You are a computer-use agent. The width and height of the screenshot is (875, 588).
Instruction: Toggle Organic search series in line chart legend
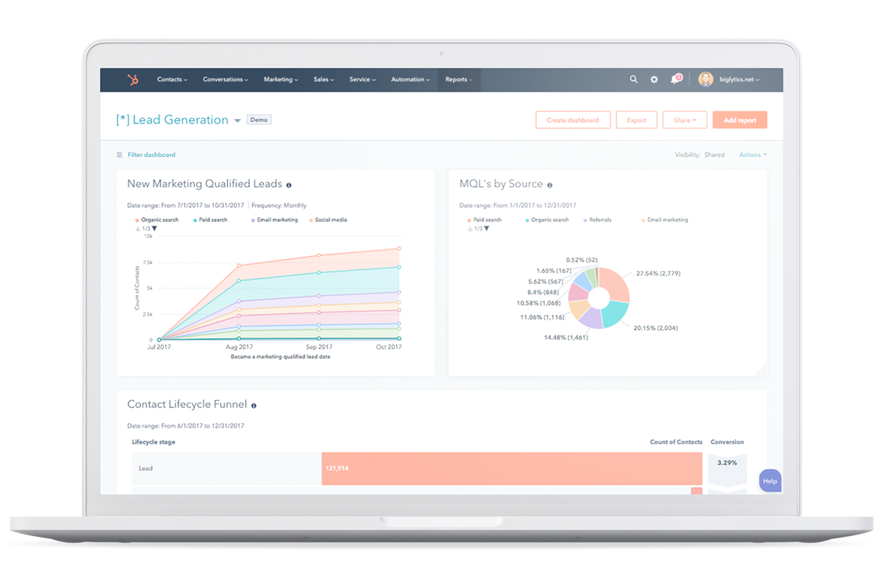click(x=157, y=220)
